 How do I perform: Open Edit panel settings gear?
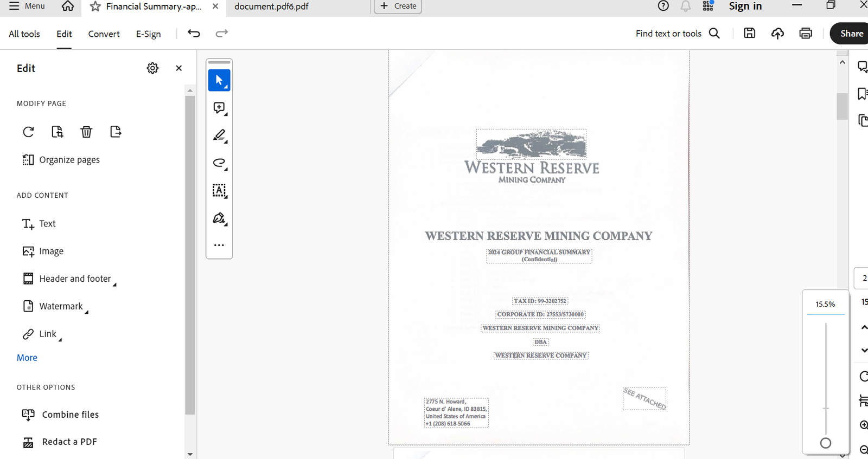point(152,68)
